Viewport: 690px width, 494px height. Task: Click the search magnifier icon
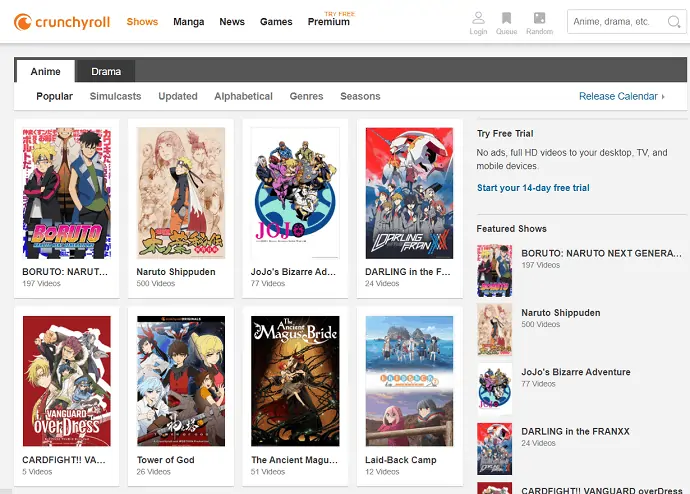674,22
